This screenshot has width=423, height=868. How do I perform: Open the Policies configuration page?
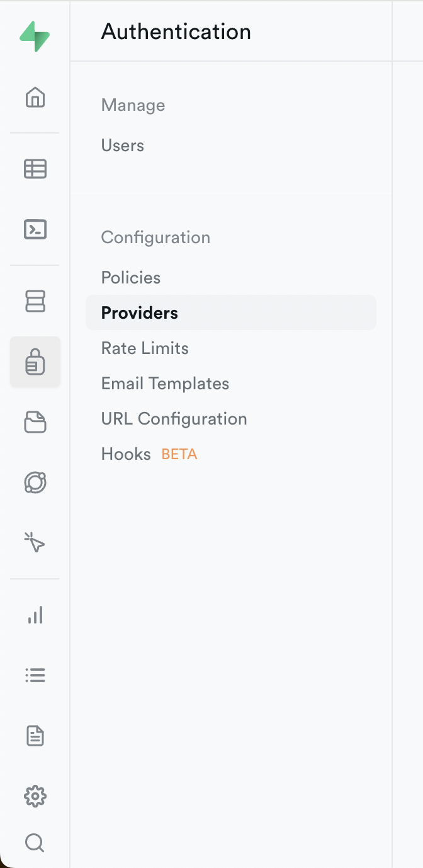(x=131, y=278)
